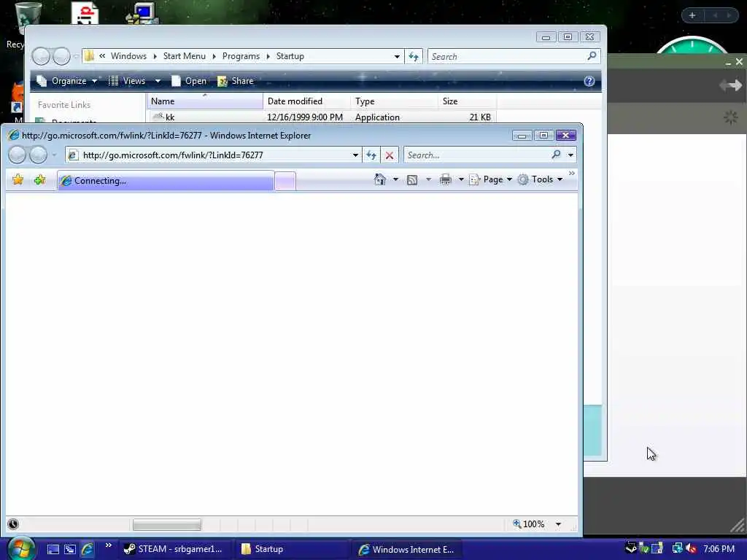The image size is (747, 560).
Task: Click the Programs breadcrumb
Action: tap(241, 56)
